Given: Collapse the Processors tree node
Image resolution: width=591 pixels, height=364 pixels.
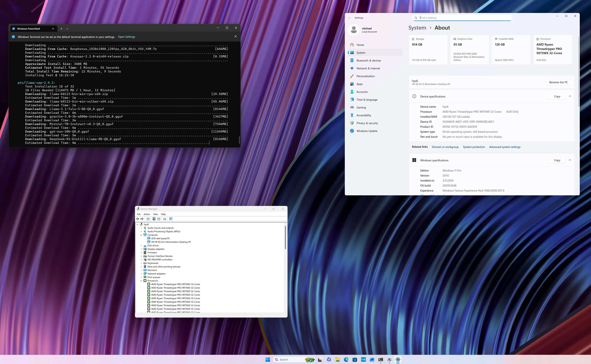Looking at the screenshot, I should pos(141,281).
